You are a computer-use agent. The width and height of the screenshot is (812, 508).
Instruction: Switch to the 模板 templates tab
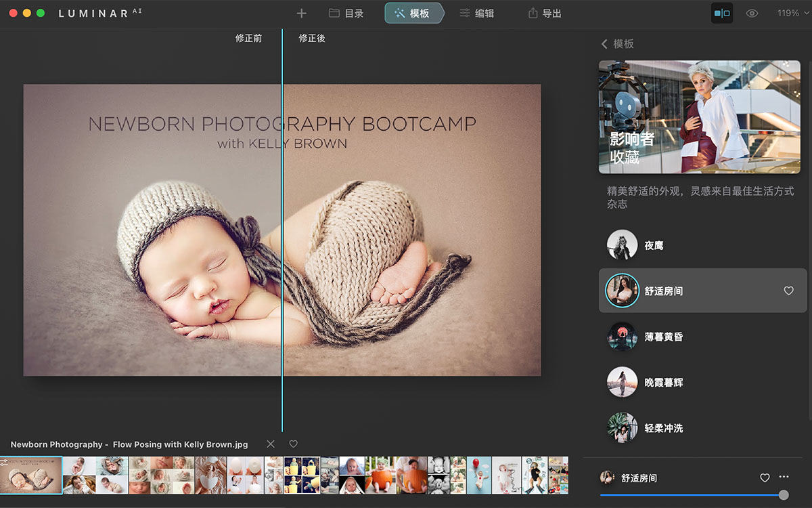pyautogui.click(x=414, y=14)
